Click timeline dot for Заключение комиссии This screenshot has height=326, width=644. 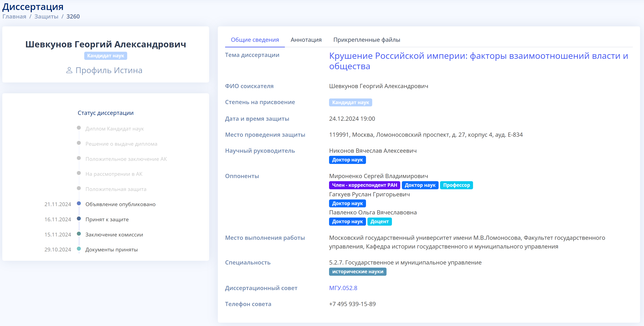(x=79, y=234)
